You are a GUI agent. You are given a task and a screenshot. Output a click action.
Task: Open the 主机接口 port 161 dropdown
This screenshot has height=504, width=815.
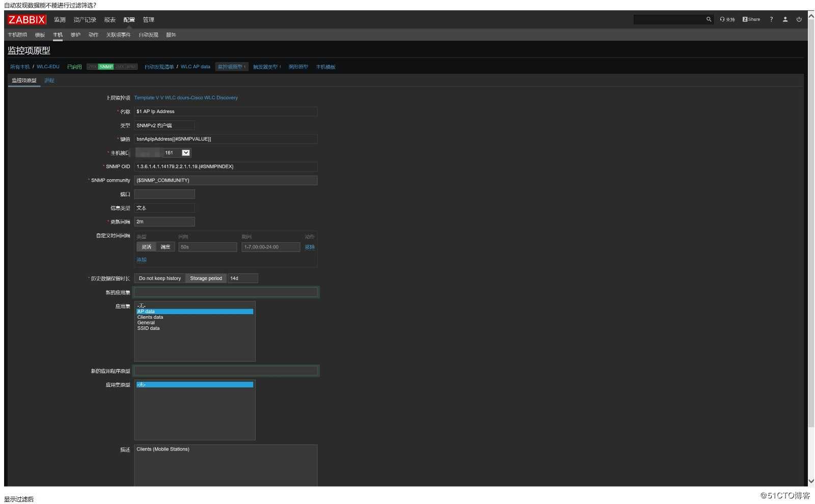pyautogui.click(x=163, y=153)
